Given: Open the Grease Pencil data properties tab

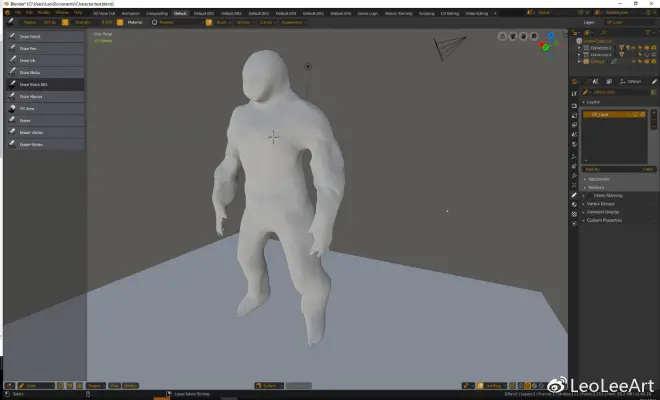Looking at the screenshot, I should pyautogui.click(x=574, y=195).
